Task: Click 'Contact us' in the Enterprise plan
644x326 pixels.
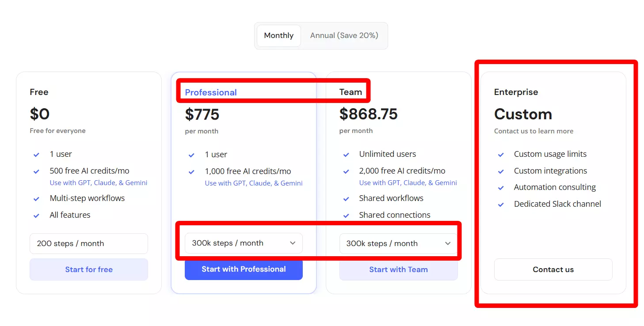Action: click(553, 269)
